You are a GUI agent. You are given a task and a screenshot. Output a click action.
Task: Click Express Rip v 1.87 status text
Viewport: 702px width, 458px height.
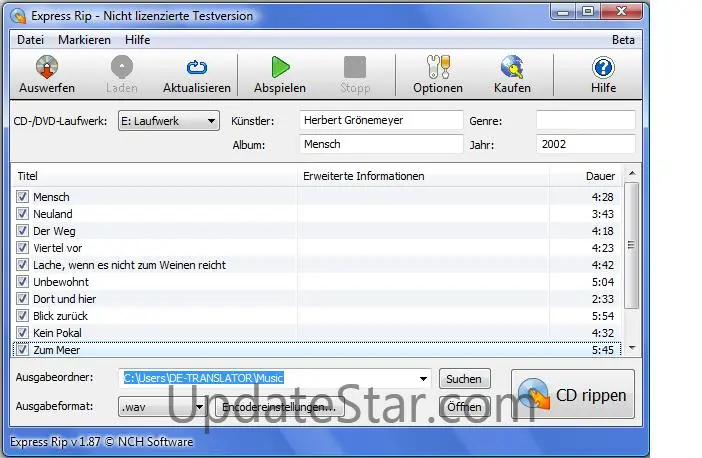102,442
